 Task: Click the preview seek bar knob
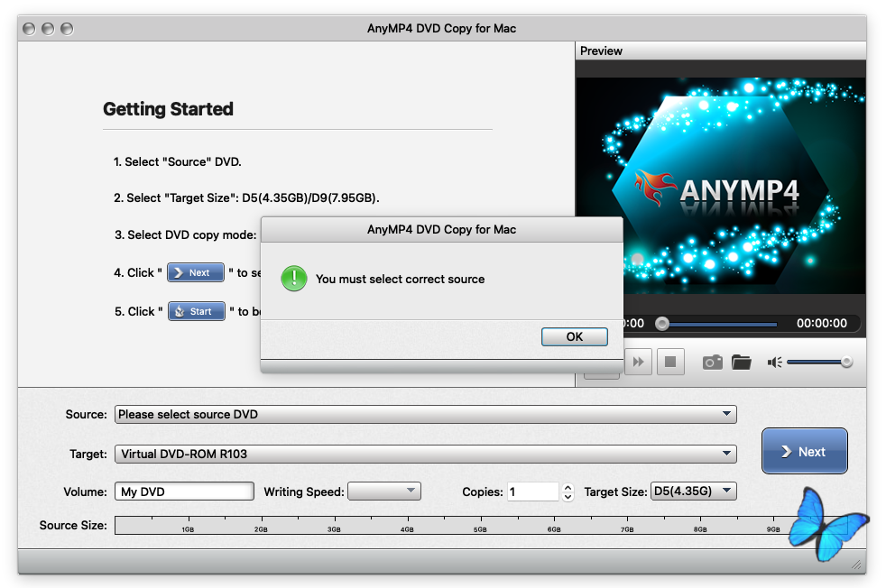(662, 323)
